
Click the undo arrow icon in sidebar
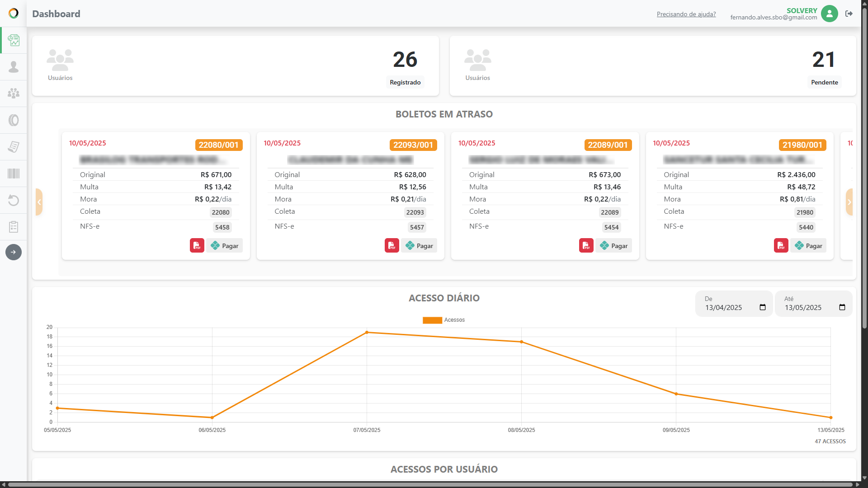click(x=14, y=200)
